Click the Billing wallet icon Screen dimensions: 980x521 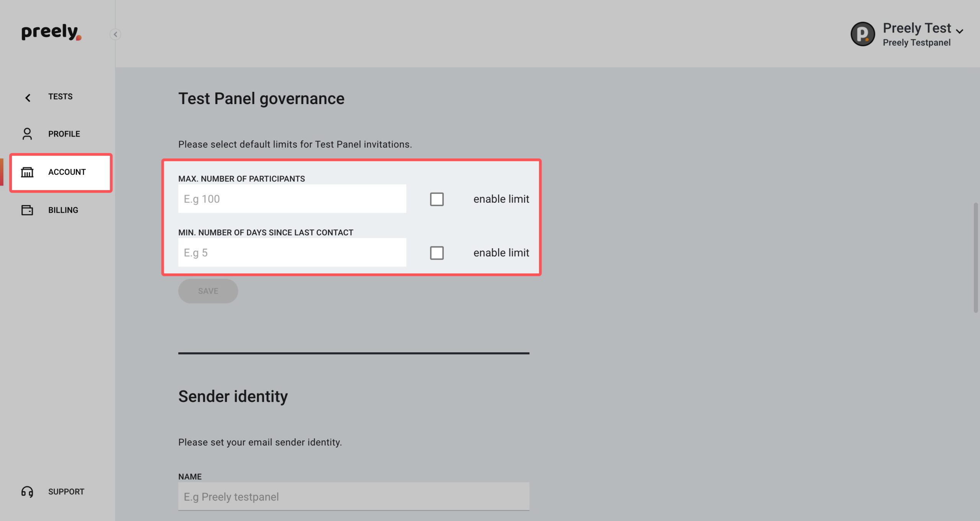tap(27, 210)
